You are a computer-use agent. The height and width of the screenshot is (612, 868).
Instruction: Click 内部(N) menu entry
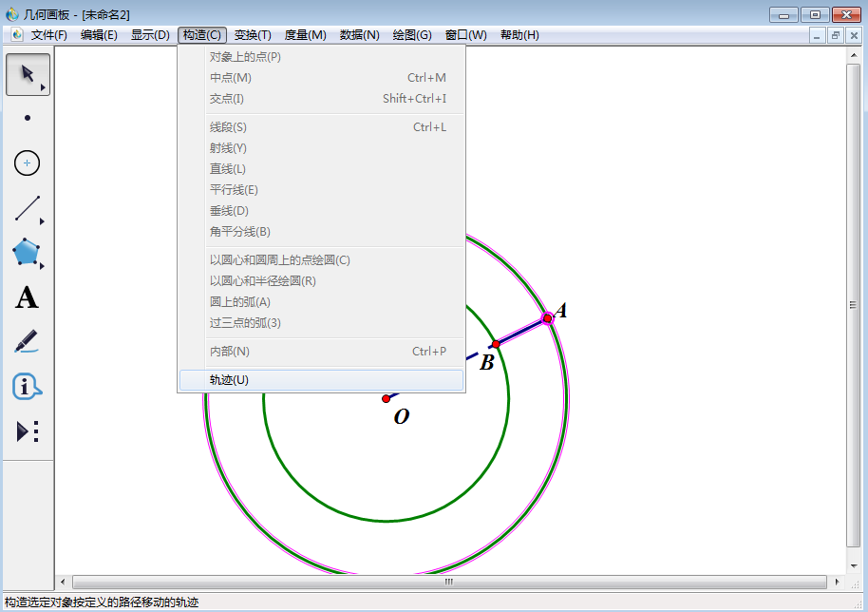(x=321, y=351)
